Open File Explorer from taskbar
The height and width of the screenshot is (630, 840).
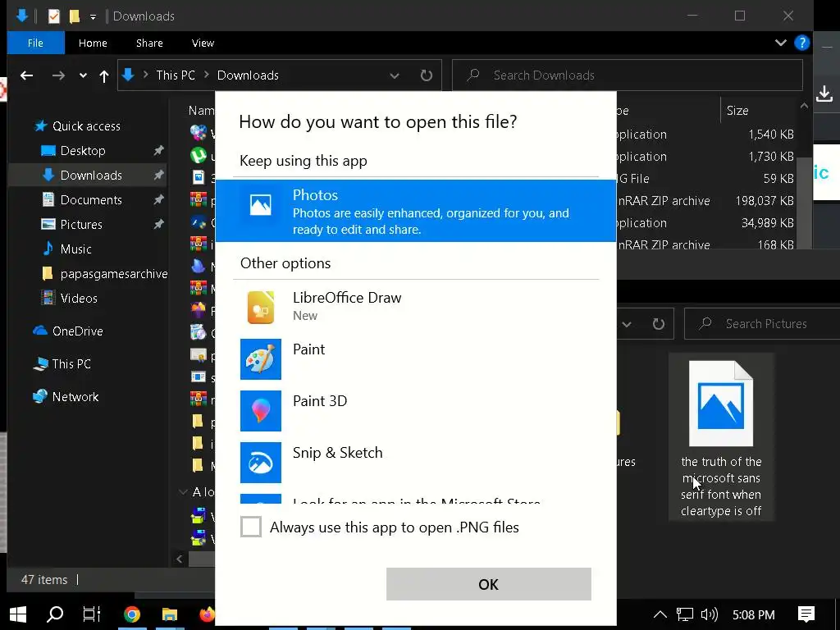click(x=169, y=614)
